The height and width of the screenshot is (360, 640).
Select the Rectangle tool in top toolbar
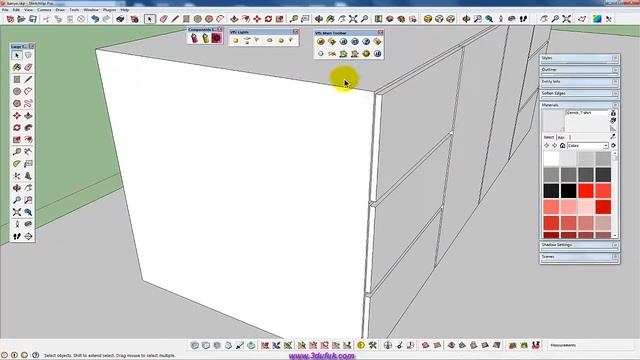coord(186,19)
